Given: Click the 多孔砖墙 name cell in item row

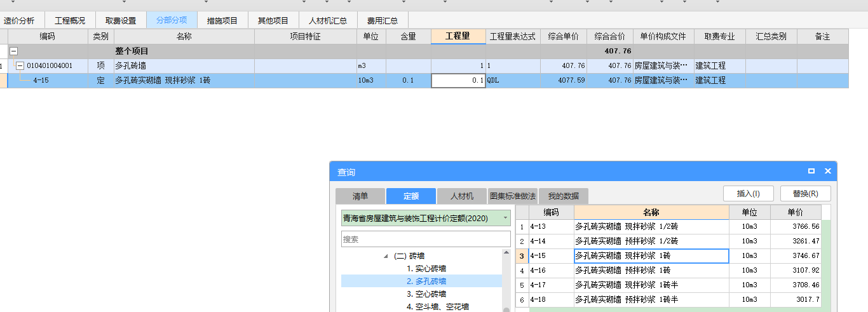Looking at the screenshot, I should [184, 65].
